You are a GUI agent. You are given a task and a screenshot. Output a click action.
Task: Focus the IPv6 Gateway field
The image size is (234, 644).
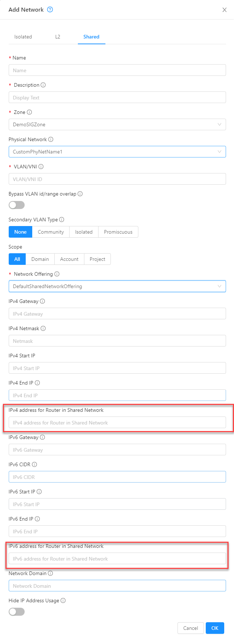point(117,450)
